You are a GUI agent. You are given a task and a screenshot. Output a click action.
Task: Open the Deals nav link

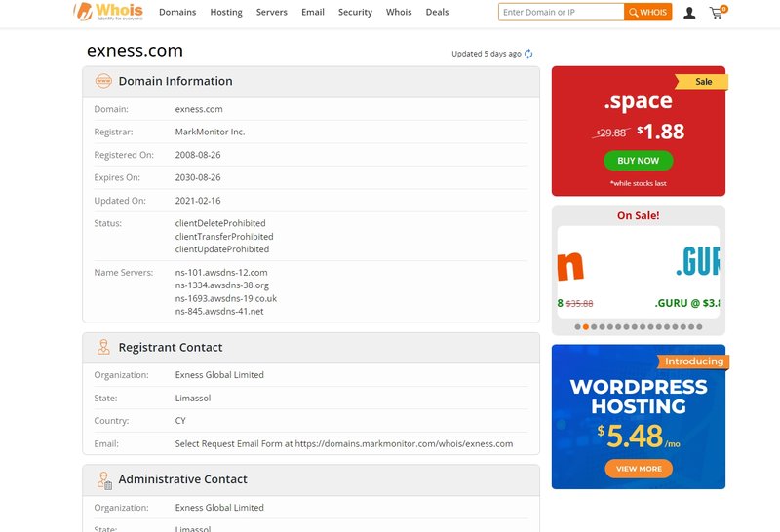437,13
